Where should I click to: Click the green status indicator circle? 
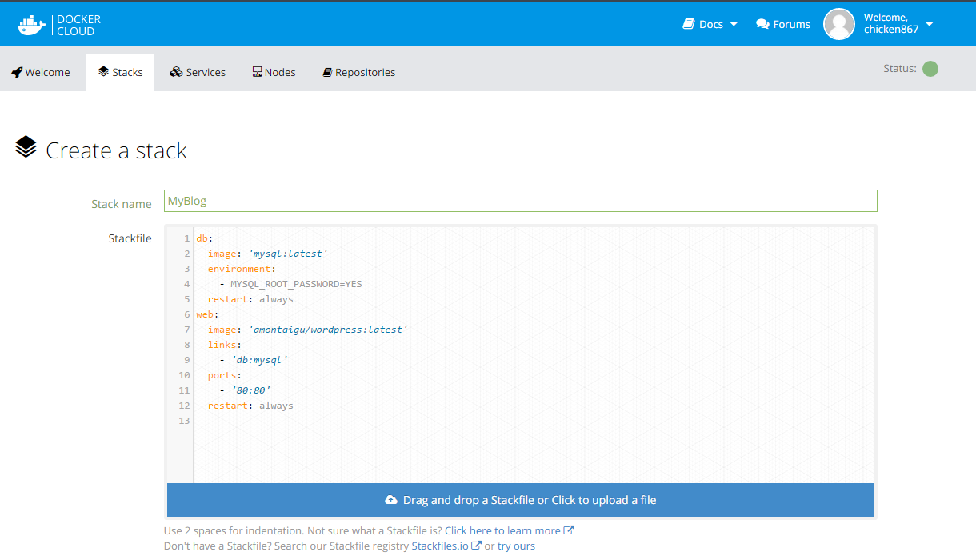930,69
